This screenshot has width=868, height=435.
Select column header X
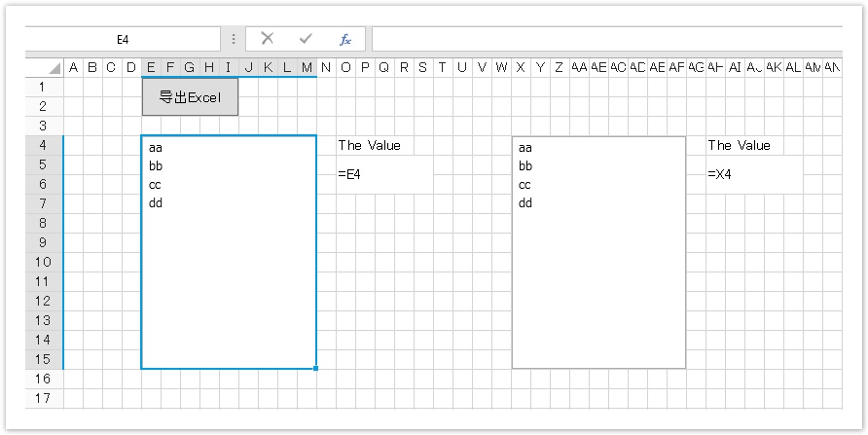[x=521, y=67]
